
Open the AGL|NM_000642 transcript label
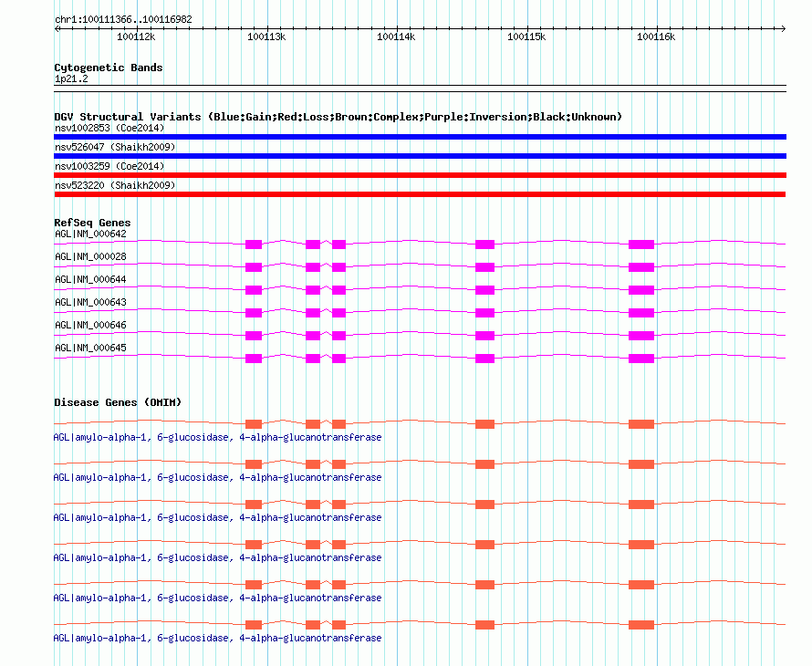[90, 234]
